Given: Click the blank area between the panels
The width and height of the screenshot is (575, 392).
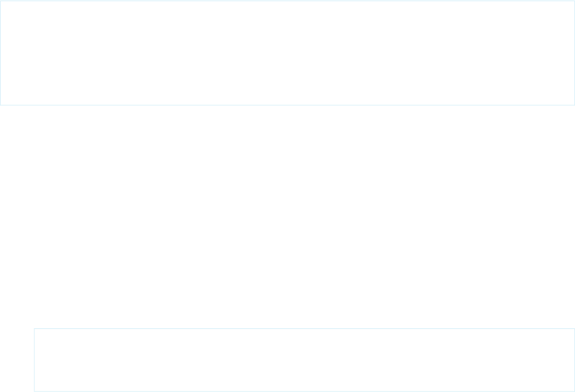Looking at the screenshot, I should [x=287, y=217].
